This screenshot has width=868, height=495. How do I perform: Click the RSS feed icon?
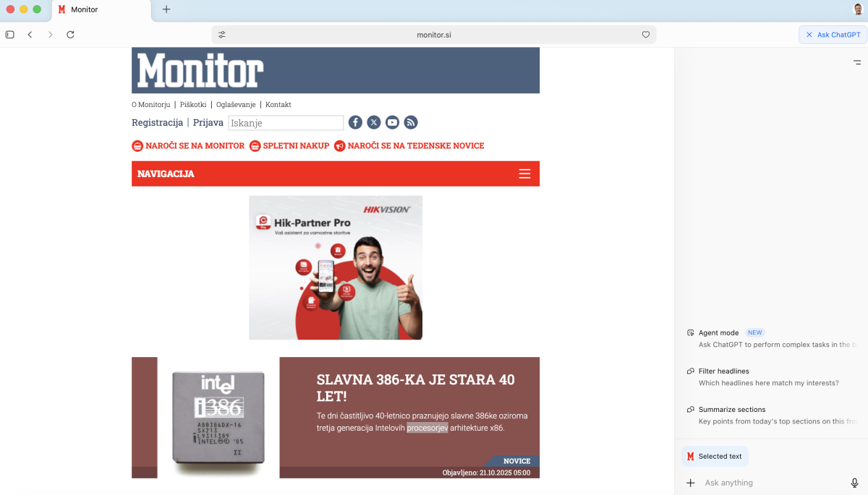pos(411,123)
